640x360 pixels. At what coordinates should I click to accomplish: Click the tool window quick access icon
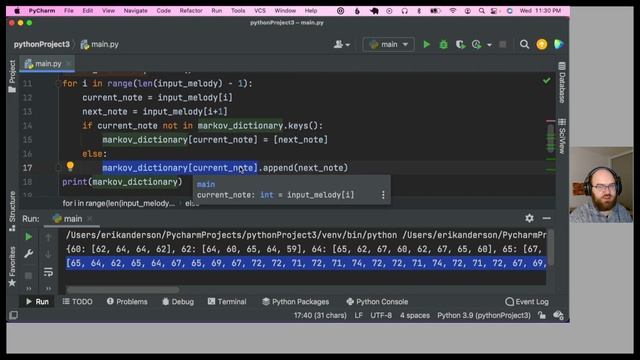tap(13, 315)
